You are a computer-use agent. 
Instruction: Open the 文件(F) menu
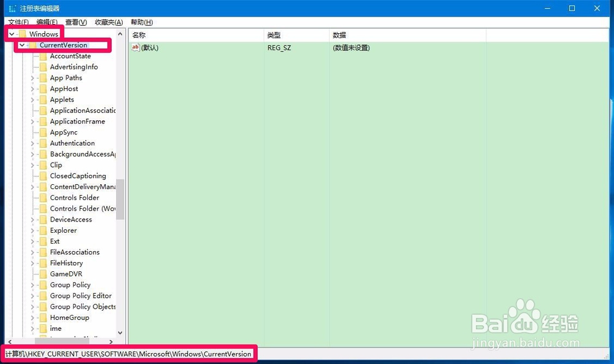[18, 22]
